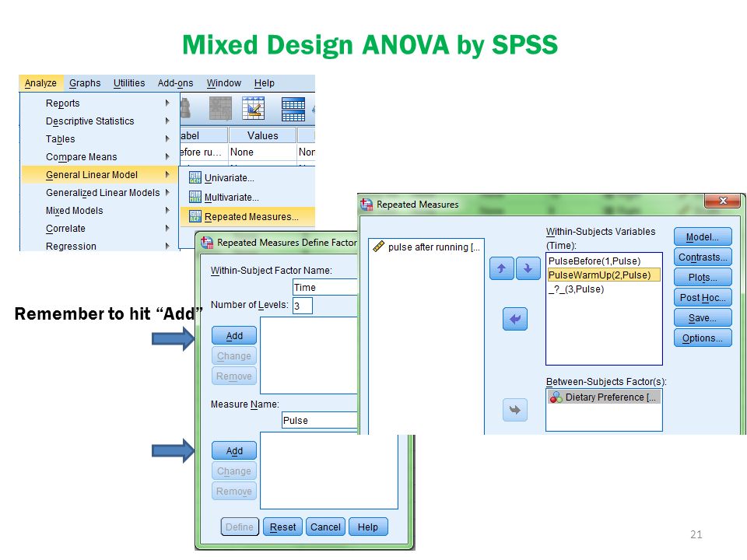The width and height of the screenshot is (747, 560).
Task: Expand the Reports submenu arrow
Action: pos(167,103)
